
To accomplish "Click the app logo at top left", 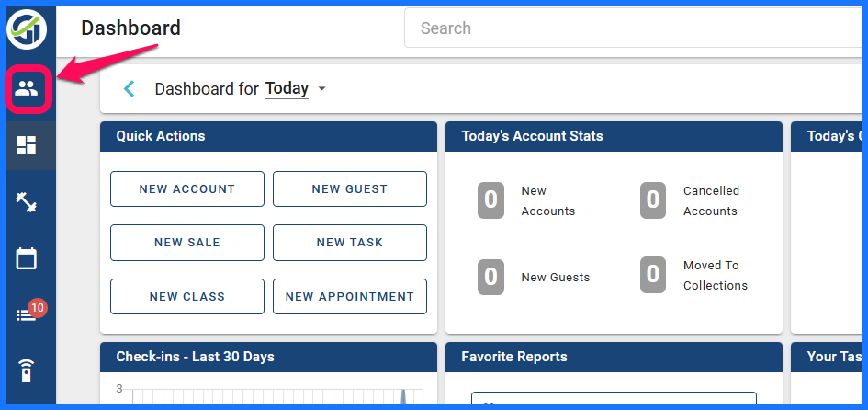I will coord(27,28).
